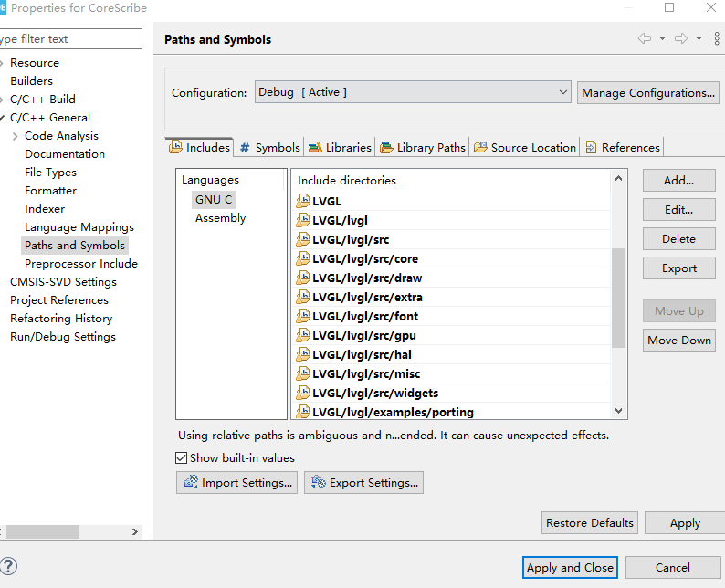
Task: Click the Import Settings icon
Action: pos(191,482)
